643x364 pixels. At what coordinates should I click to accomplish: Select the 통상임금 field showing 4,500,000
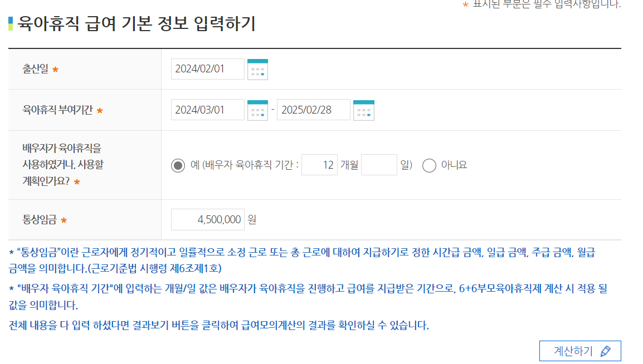coord(207,219)
